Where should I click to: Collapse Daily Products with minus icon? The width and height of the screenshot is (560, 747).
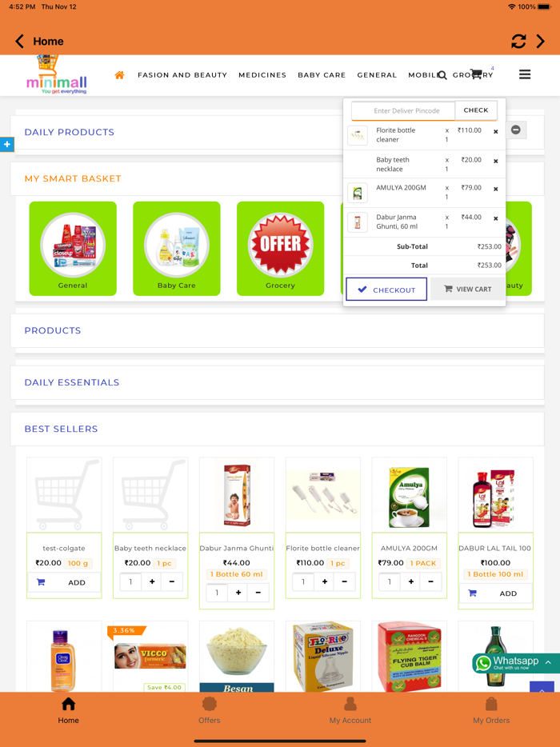(x=516, y=130)
